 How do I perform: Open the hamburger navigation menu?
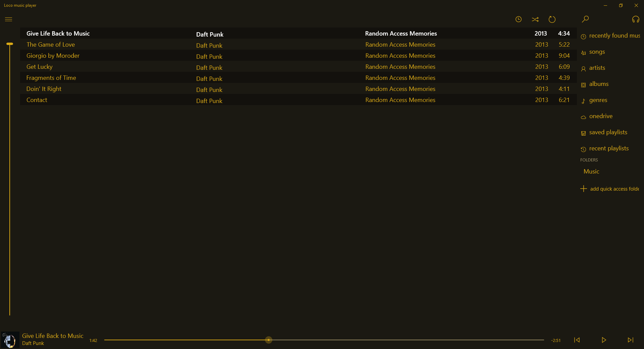[9, 19]
